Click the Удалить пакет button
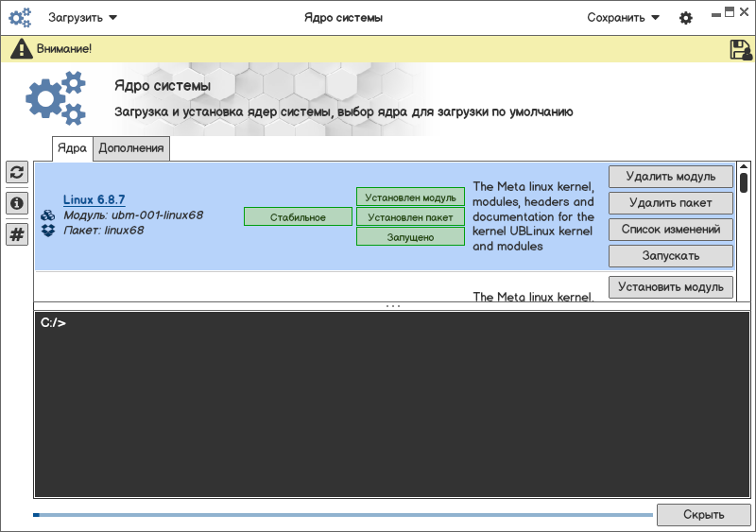Screen dimensions: 756x532 point(671,203)
